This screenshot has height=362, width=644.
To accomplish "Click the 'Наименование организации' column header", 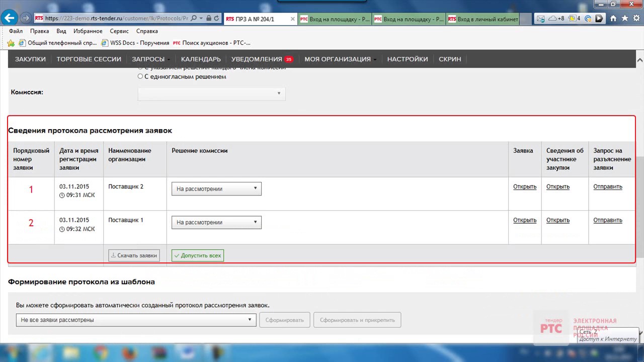I will point(130,155).
